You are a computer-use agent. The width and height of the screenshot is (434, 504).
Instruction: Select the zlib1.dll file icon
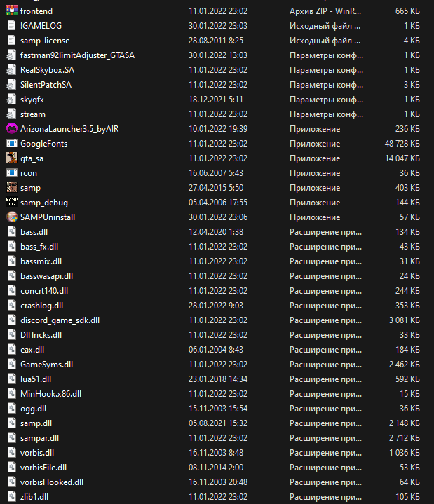tap(12, 497)
